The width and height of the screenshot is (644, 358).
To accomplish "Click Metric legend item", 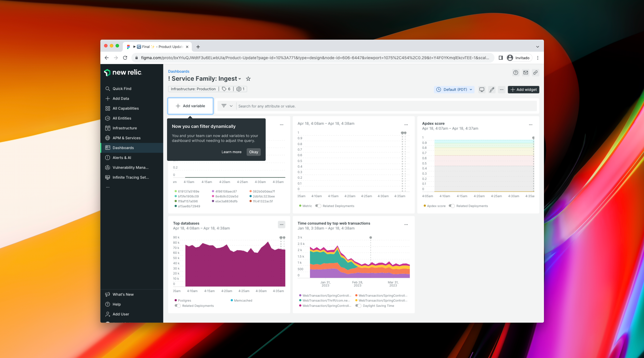I will pyautogui.click(x=305, y=206).
